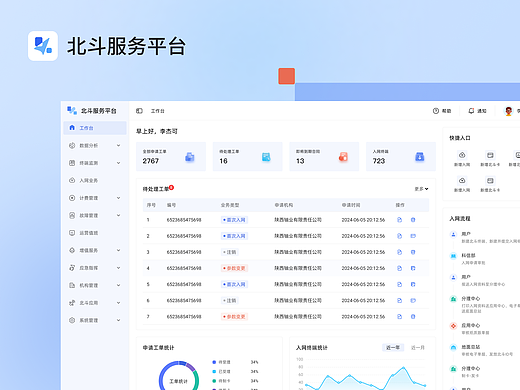Click the 首次入网 tag in row 1
The image size is (520, 390).
click(234, 220)
